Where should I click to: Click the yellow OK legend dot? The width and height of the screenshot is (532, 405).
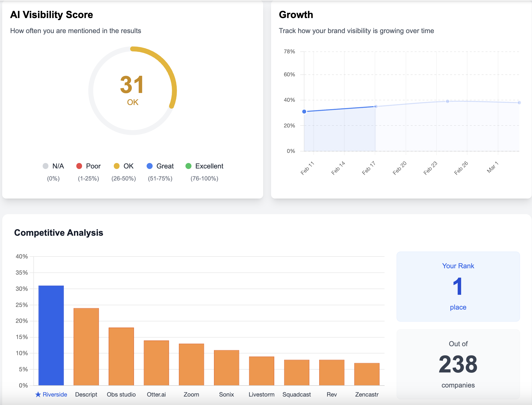pos(117,166)
